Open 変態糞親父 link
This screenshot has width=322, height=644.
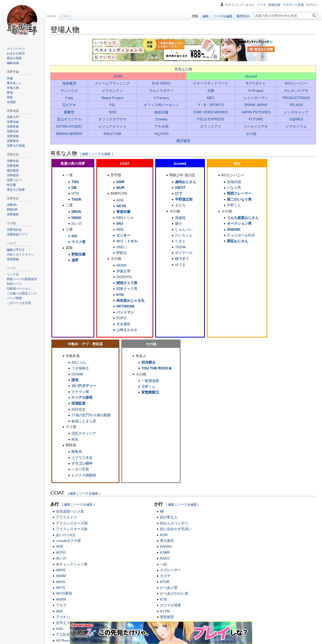point(150,392)
